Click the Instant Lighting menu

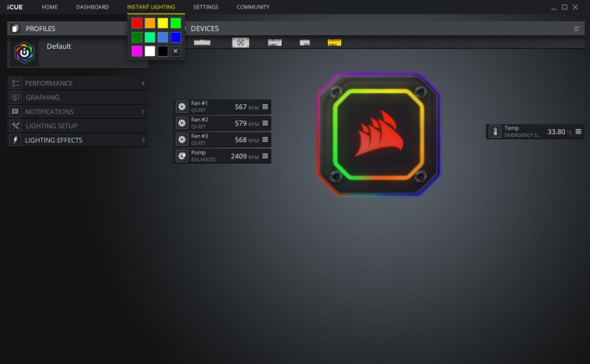[x=151, y=7]
